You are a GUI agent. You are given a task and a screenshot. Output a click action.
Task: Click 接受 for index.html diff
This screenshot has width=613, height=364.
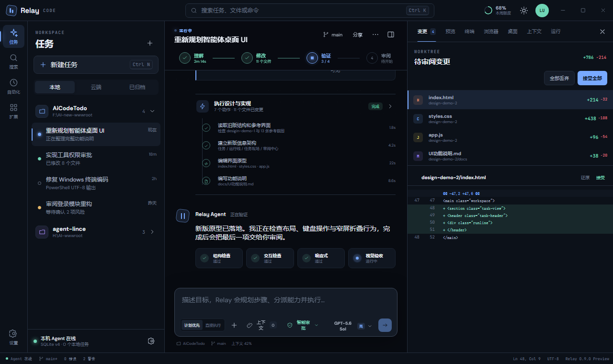coord(601,178)
